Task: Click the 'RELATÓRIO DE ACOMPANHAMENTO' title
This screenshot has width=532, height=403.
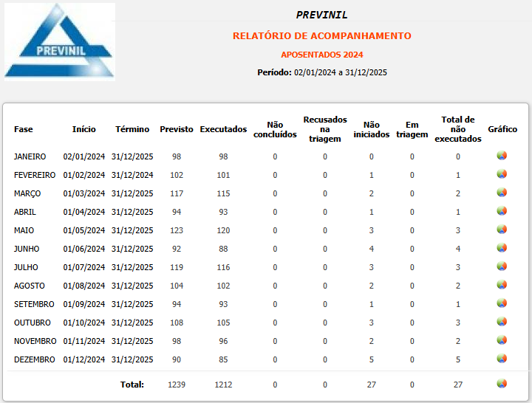Action: 322,35
